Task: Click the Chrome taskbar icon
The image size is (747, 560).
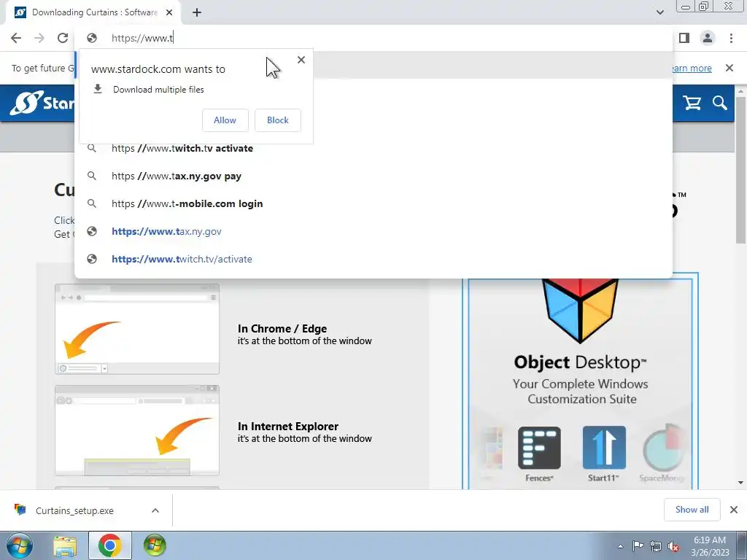Action: (x=109, y=545)
